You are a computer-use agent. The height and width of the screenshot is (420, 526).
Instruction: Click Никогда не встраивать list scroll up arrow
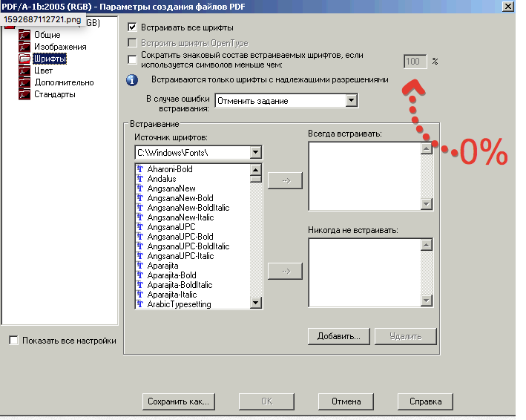[x=426, y=245]
